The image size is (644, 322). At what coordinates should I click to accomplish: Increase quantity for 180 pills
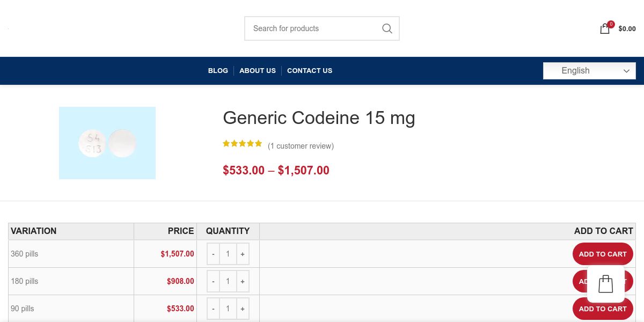pos(243,281)
